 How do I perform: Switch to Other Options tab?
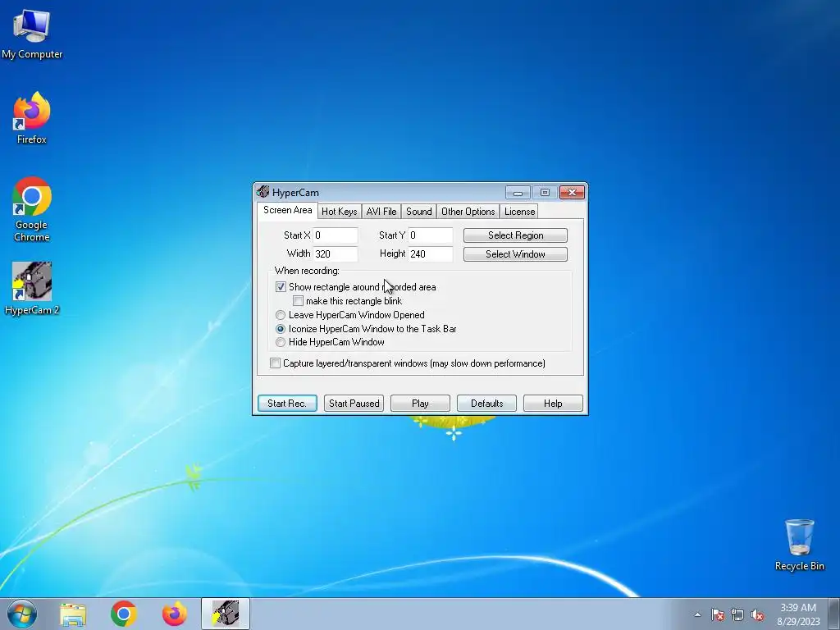[x=468, y=211]
